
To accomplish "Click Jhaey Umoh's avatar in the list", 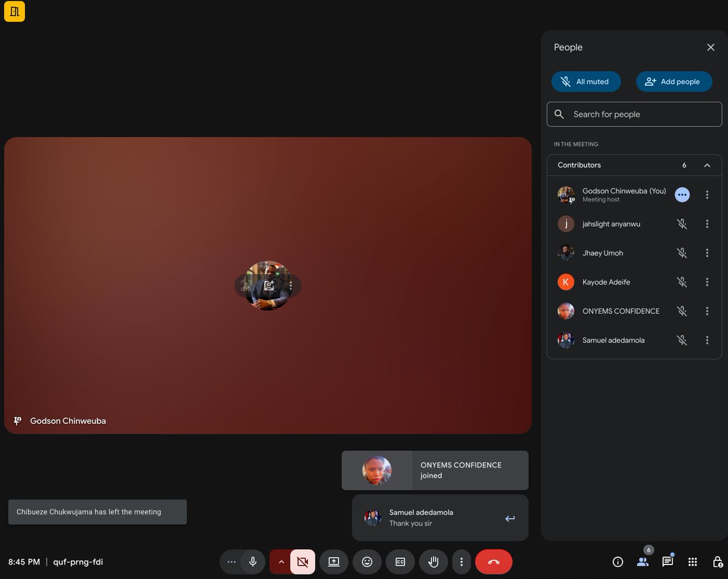I will (565, 253).
